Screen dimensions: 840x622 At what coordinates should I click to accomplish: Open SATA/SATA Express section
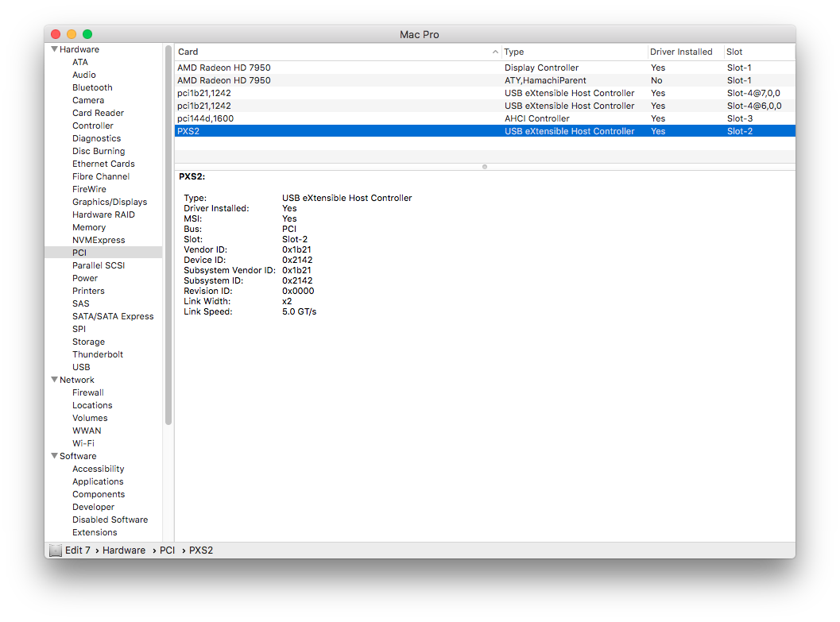tap(113, 316)
